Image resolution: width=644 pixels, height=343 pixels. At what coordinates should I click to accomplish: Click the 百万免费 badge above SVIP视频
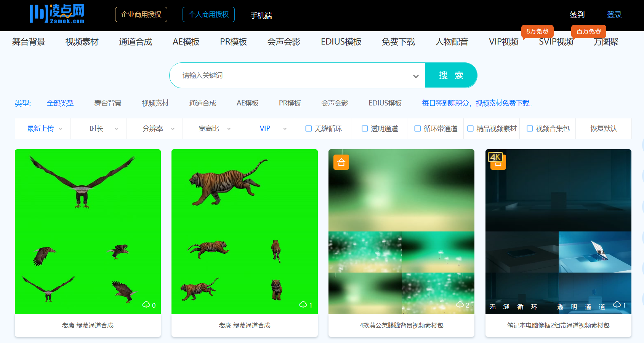click(588, 32)
